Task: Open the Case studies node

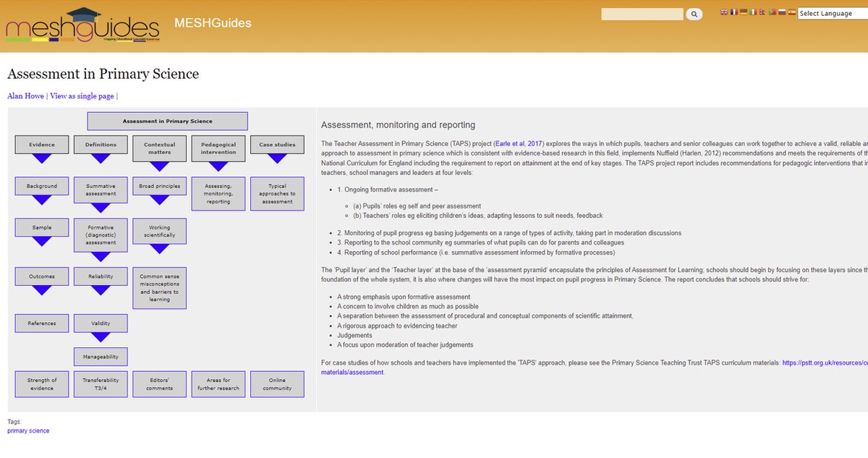Action: (277, 145)
